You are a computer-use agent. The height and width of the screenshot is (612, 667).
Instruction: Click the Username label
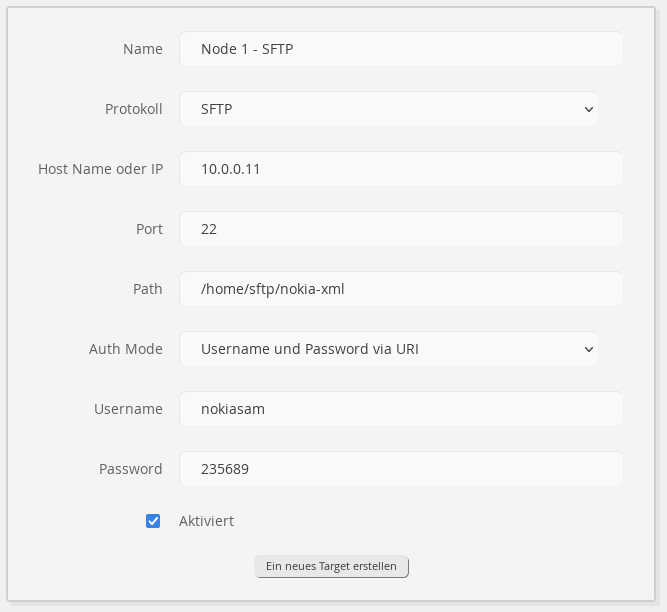[128, 409]
